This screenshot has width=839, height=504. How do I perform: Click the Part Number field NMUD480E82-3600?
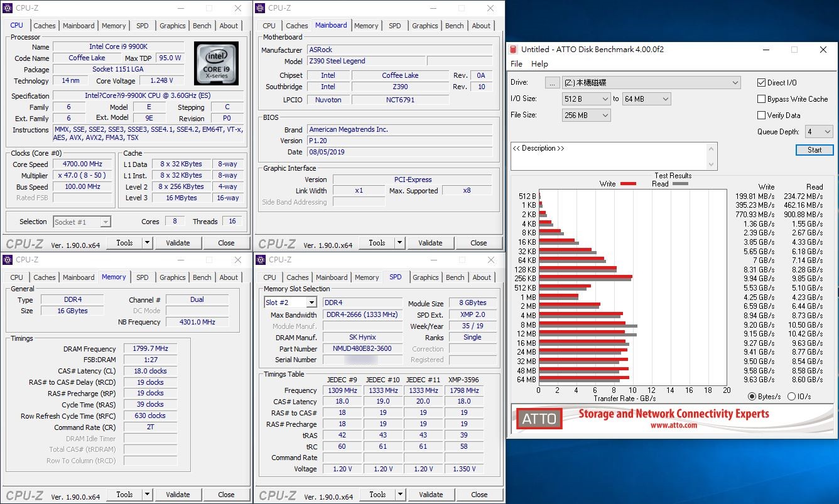tap(362, 349)
